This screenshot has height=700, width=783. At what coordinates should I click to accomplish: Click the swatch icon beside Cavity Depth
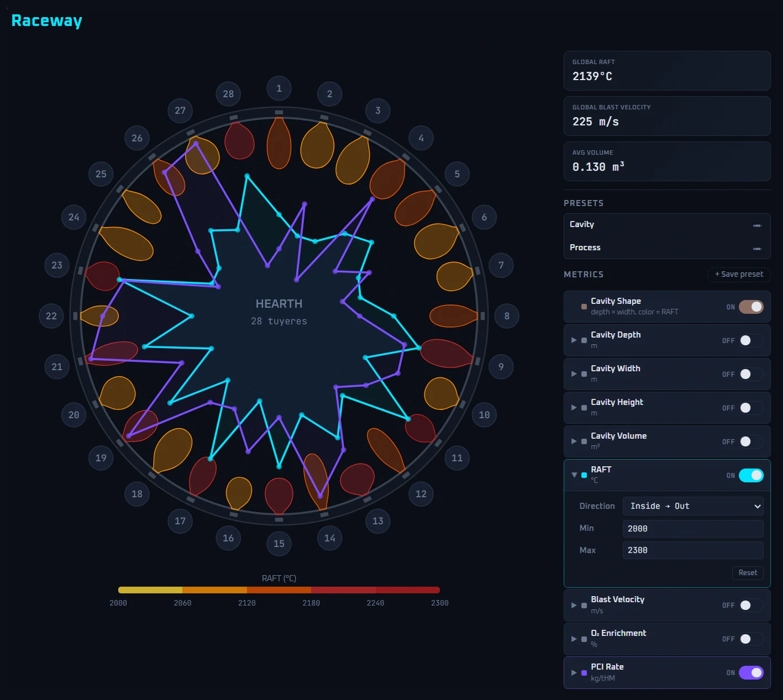[584, 340]
